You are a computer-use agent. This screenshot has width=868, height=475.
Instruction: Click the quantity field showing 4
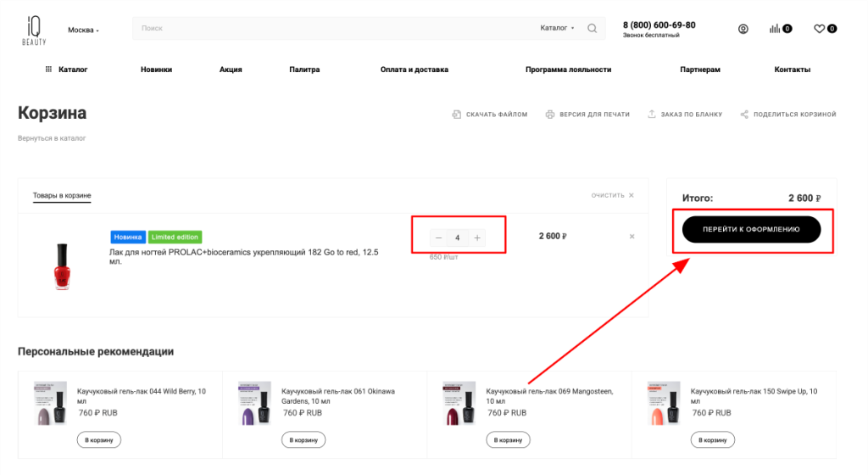click(457, 238)
